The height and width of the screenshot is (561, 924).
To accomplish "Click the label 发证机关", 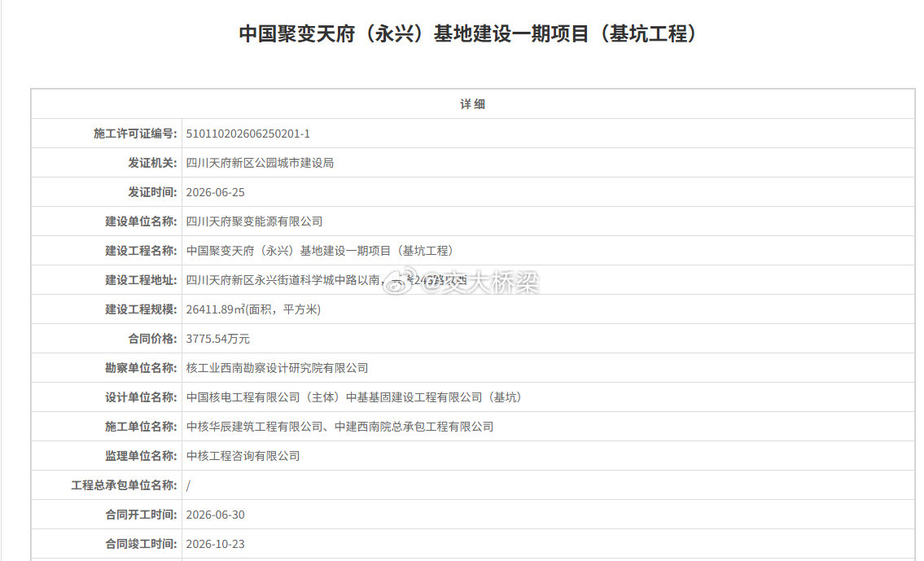I will point(152,163).
